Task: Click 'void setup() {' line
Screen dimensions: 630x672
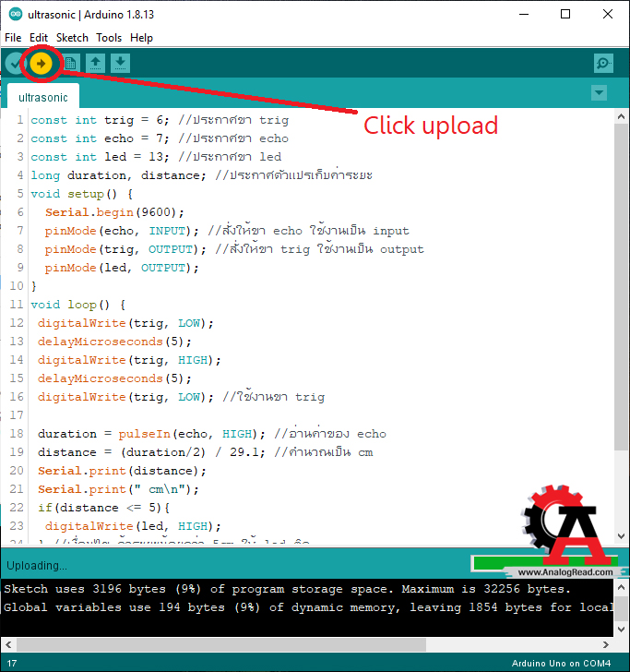Action: (x=82, y=194)
